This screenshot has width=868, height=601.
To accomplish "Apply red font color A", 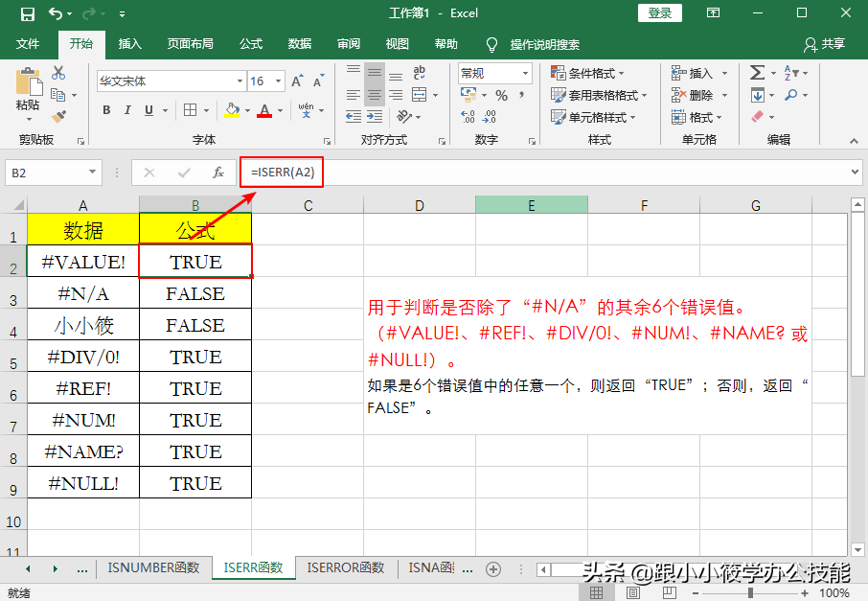I will (265, 109).
